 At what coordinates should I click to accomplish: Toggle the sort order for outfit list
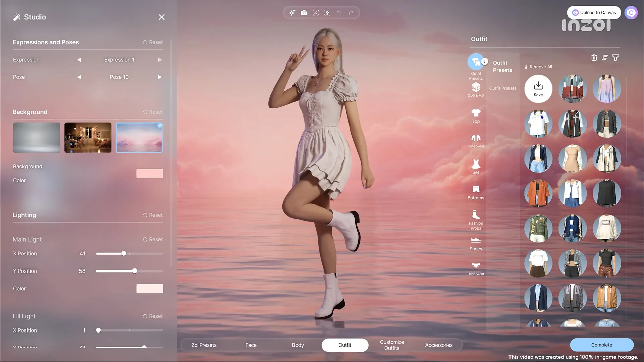click(x=605, y=57)
